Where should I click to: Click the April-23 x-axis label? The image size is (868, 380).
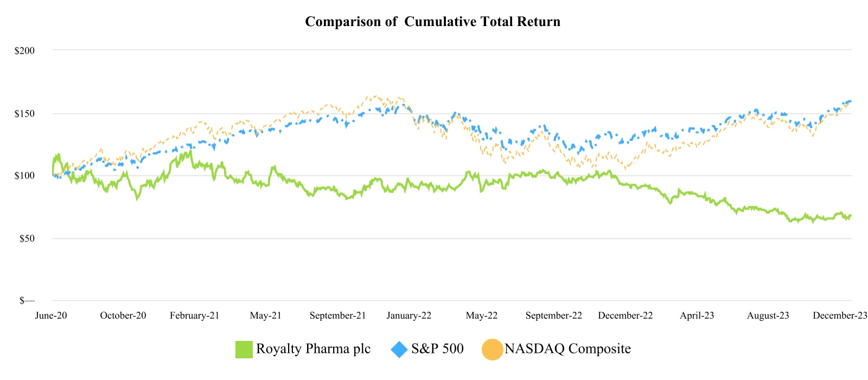tap(697, 315)
